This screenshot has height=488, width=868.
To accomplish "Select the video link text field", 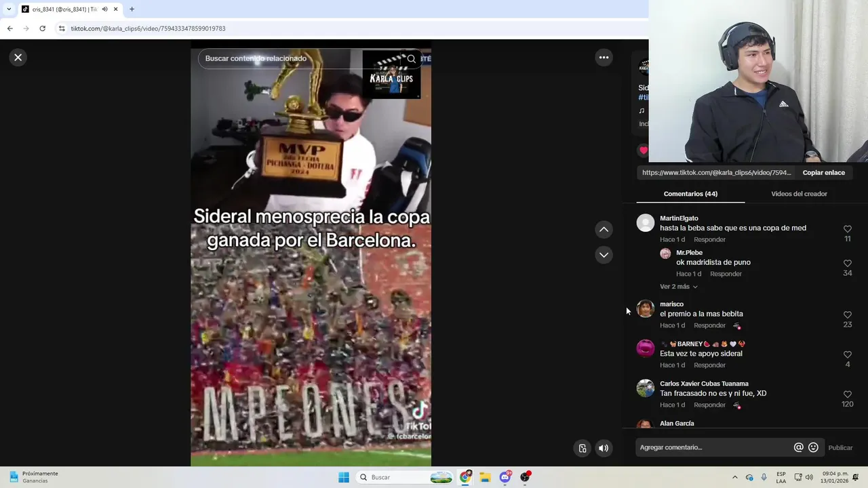I will tap(717, 173).
